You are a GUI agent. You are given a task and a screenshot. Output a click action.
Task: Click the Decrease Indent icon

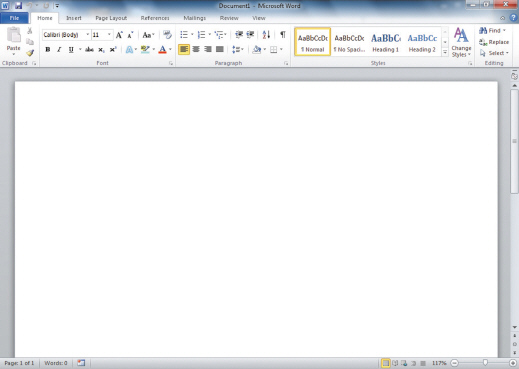[x=239, y=34]
